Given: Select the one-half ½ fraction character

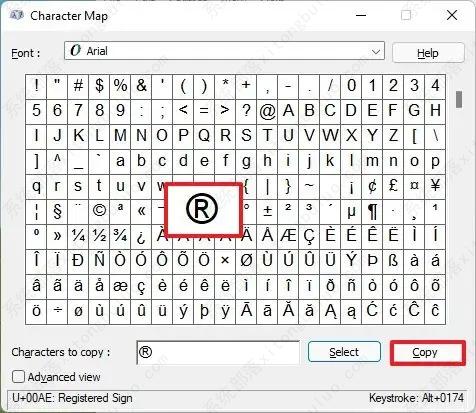Looking at the screenshot, I should pos(99,236).
